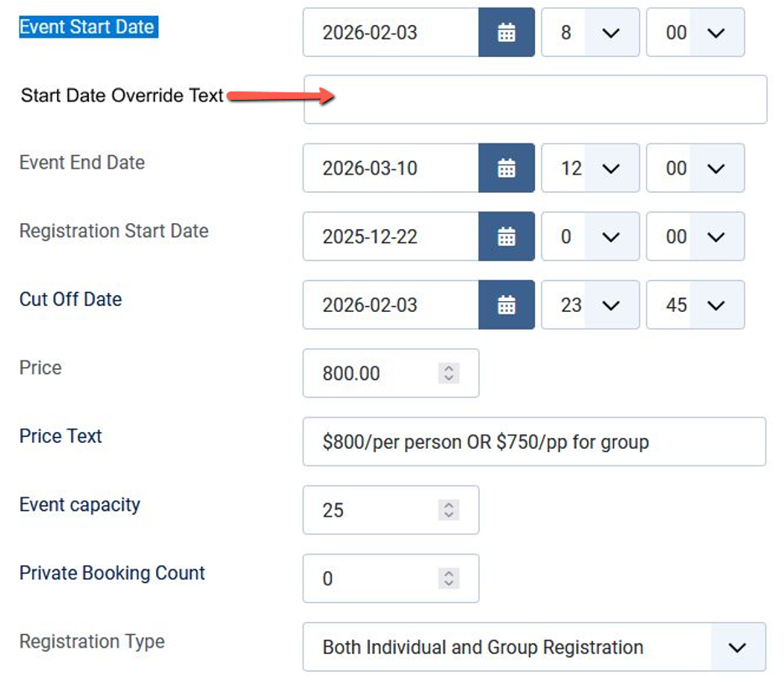Click the Private Booking Count stepper

point(449,579)
